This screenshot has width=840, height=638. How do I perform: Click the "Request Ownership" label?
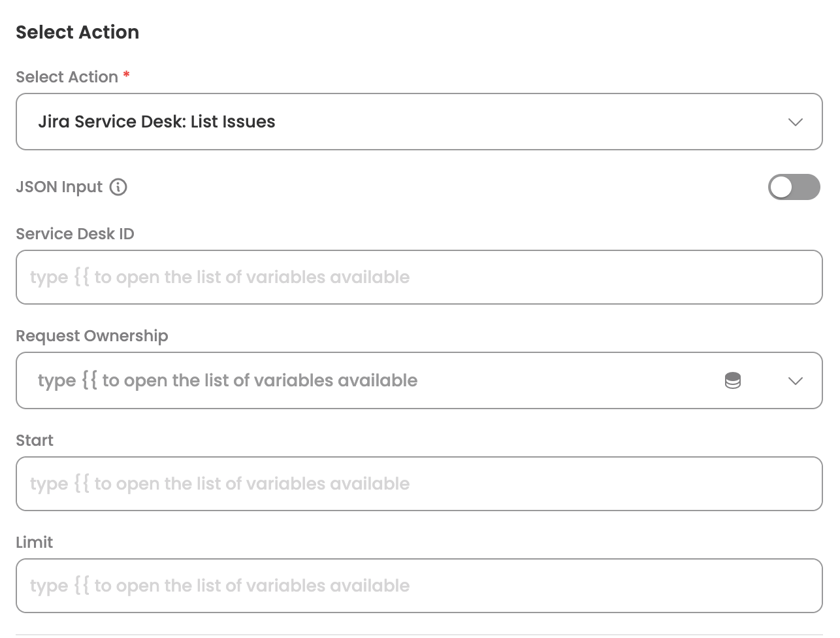pos(92,336)
